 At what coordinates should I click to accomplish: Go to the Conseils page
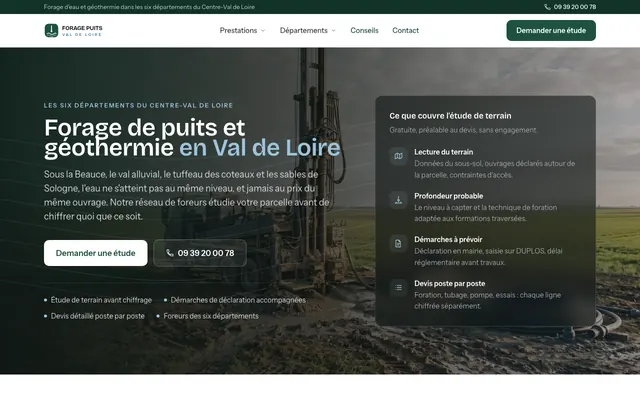pos(364,31)
